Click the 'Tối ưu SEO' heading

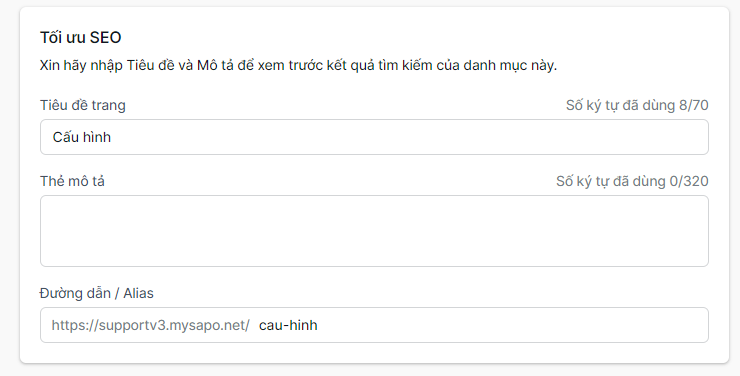coord(80,38)
